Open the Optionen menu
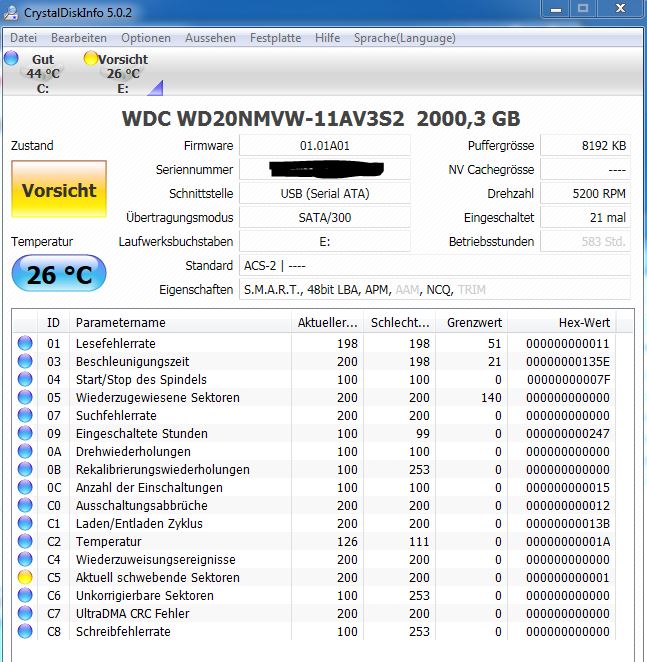Viewport: 647px width, 662px height. 146,38
